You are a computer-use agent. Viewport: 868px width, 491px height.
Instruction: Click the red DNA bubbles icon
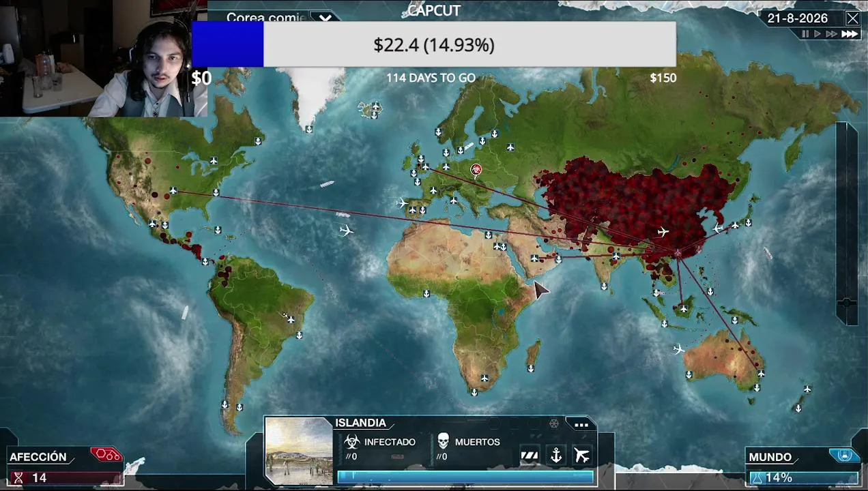107,454
